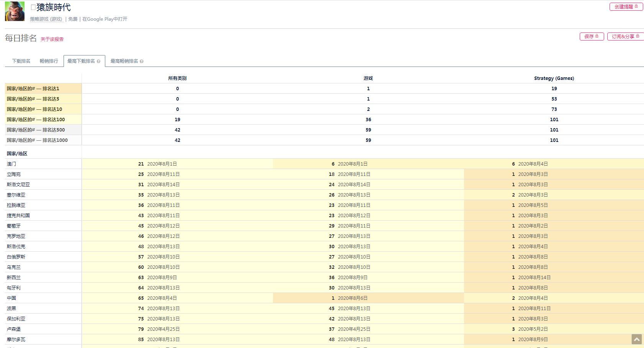The height and width of the screenshot is (348, 644).
Task: Open the 关于该报告 link
Action: point(52,39)
